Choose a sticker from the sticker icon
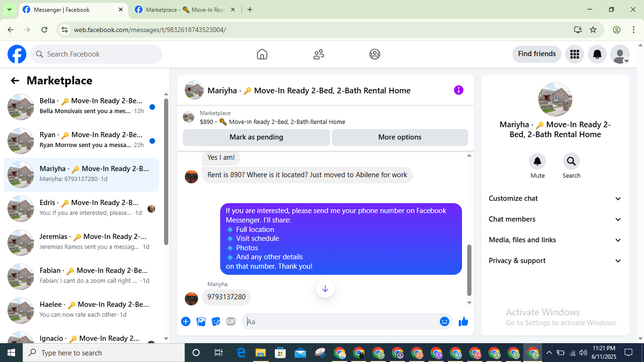Viewport: 644px width, 362px height. point(216,321)
